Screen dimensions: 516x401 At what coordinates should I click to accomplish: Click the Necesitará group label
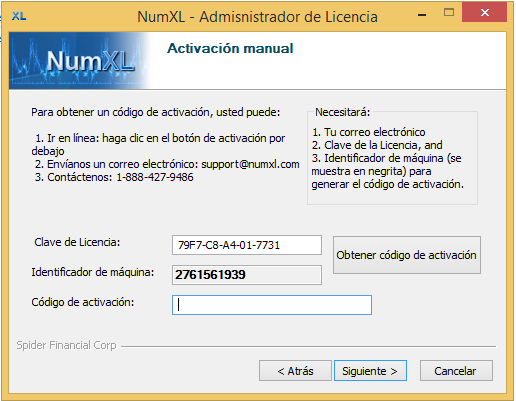(x=342, y=112)
